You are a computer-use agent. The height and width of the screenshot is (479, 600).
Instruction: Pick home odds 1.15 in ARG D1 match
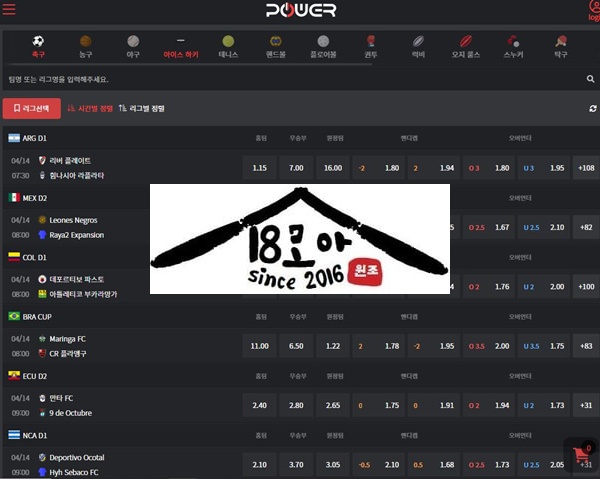coord(259,168)
